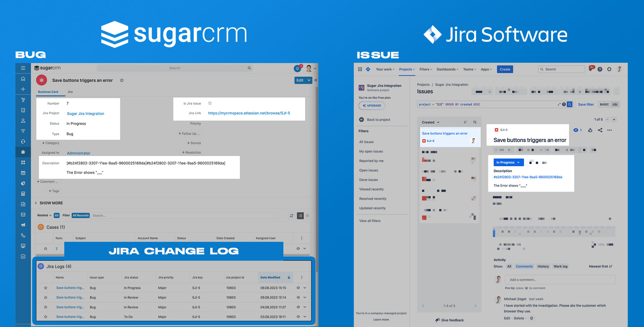Refresh the SugarCRM related subpanels
Viewport: 644px width, 327px height.
[x=291, y=216]
